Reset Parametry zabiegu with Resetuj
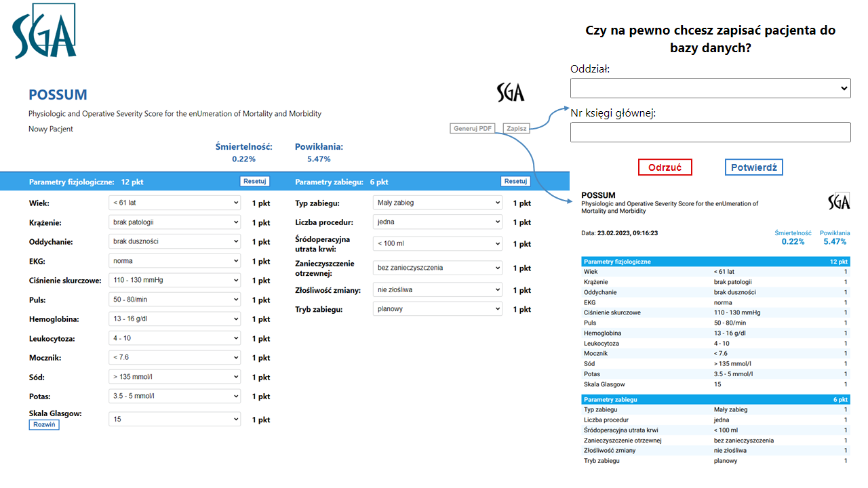Viewport: 868px width, 488px height. tap(515, 181)
